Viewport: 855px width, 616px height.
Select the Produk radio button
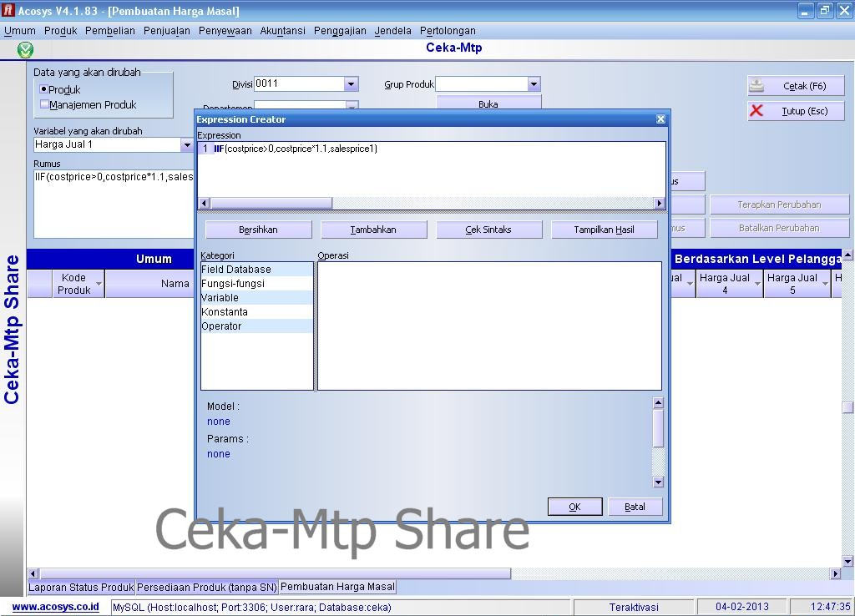43,88
